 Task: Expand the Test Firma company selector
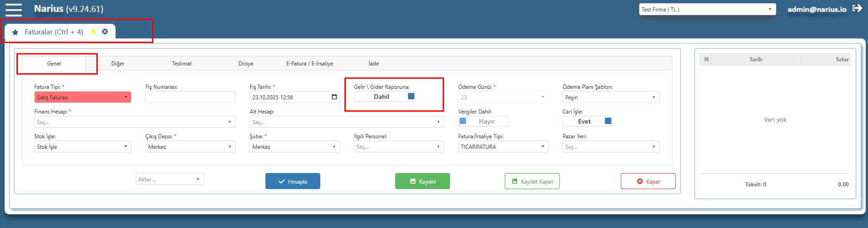pyautogui.click(x=707, y=9)
